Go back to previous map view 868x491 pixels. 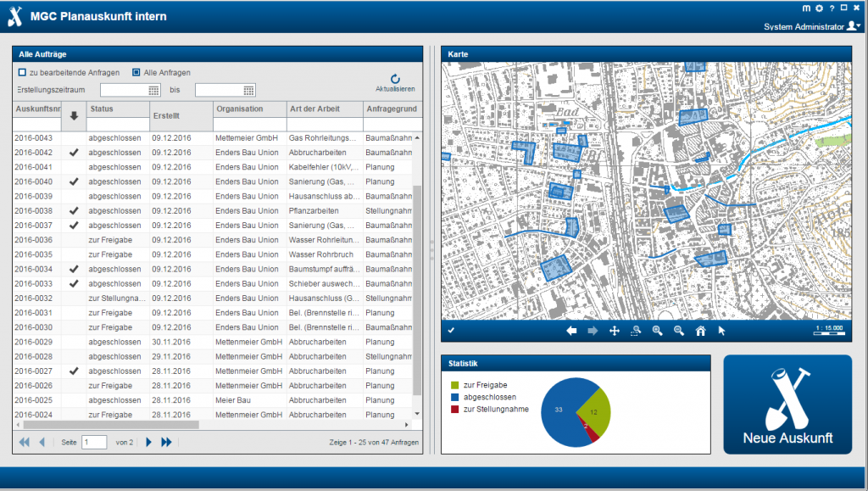pos(571,332)
